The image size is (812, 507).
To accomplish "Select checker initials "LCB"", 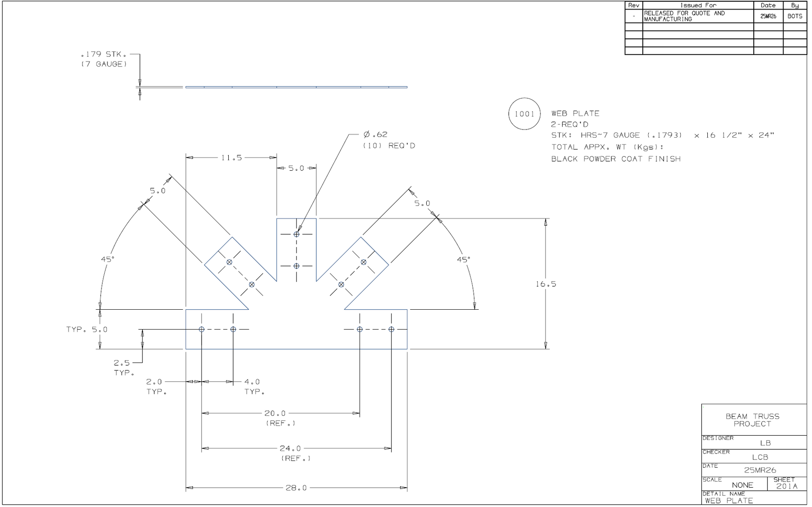I will (x=760, y=457).
